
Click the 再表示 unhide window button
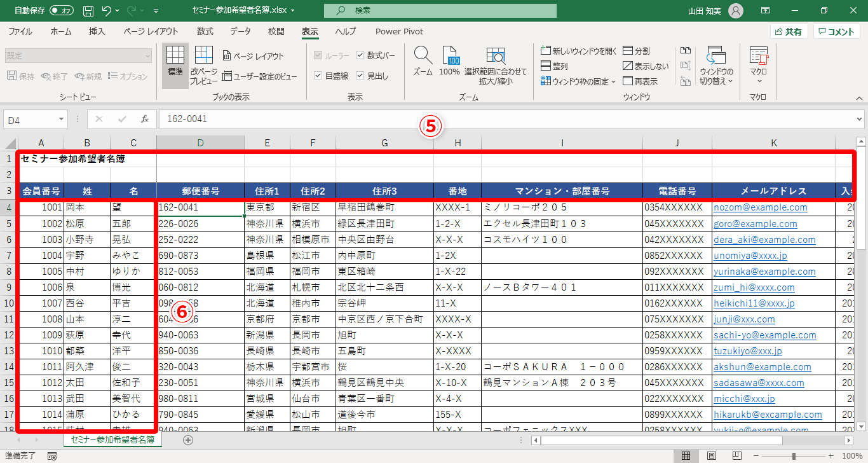click(x=641, y=81)
